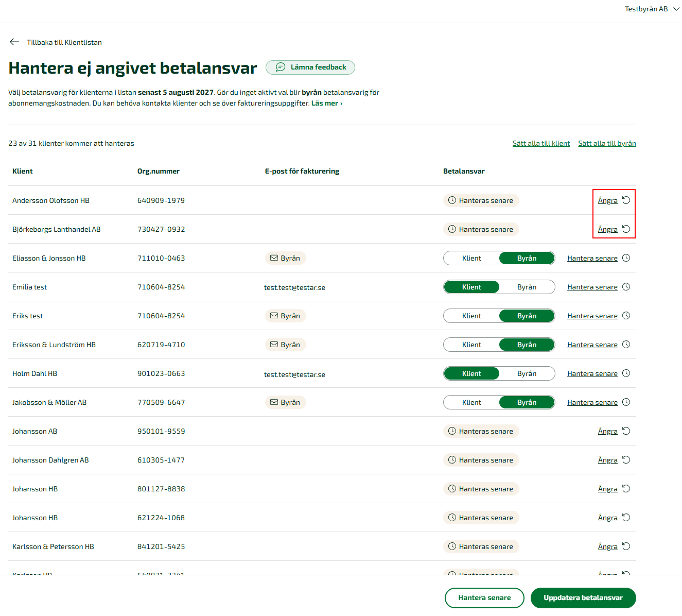Click the back arrow to Klientlistan
Image resolution: width=682 pixels, height=616 pixels.
coord(14,42)
